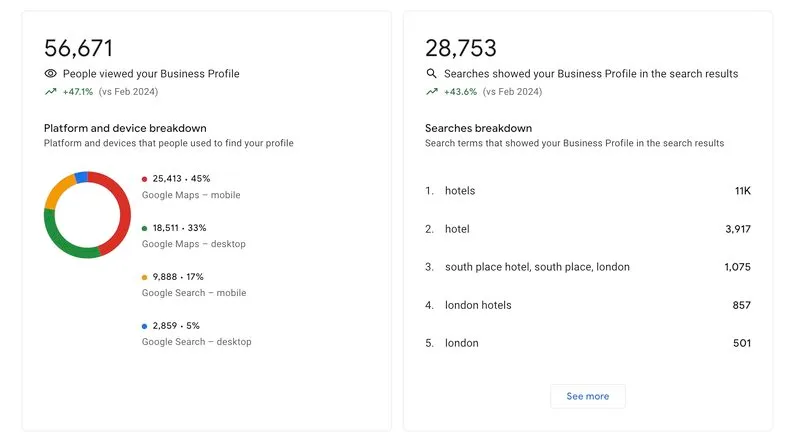The height and width of the screenshot is (439, 800).
Task: Click the Platform and device breakdown heading
Action: pyautogui.click(x=125, y=128)
